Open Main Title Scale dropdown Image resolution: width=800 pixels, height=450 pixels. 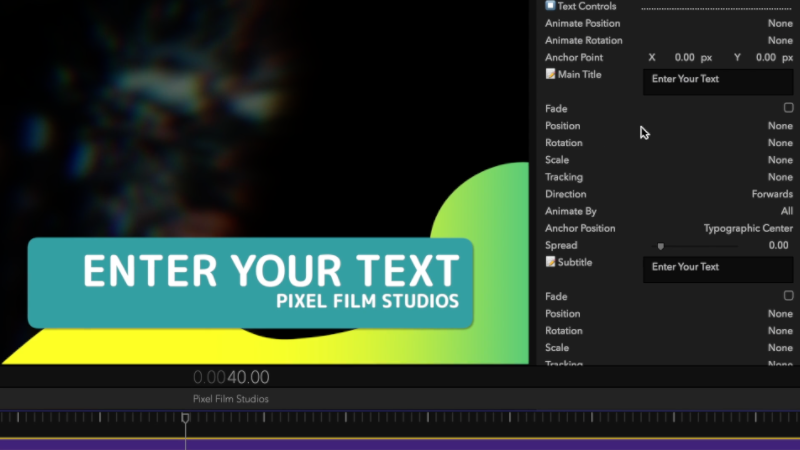(x=780, y=160)
